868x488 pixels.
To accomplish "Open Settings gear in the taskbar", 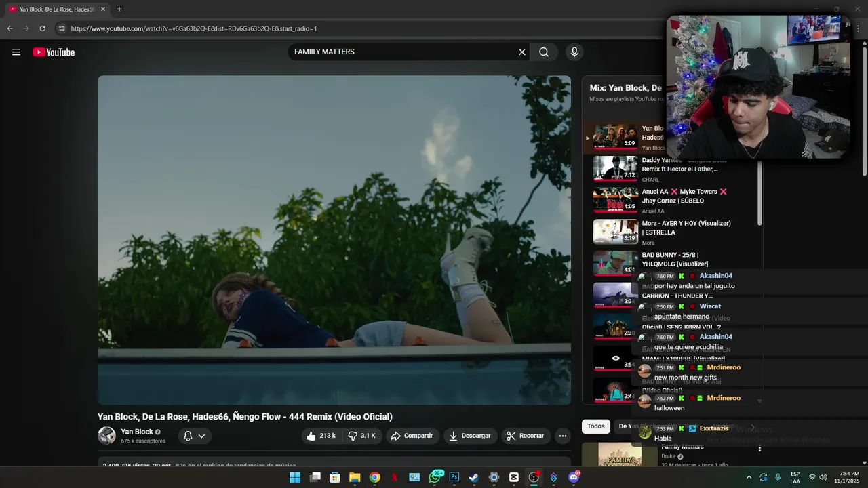I will coord(494,477).
